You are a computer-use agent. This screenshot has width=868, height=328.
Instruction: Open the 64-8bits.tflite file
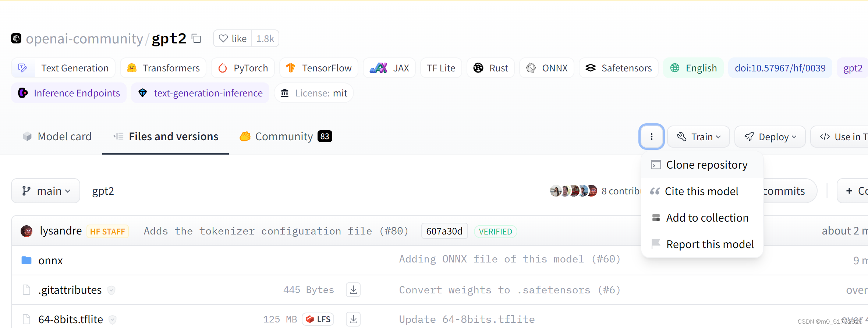(71, 319)
